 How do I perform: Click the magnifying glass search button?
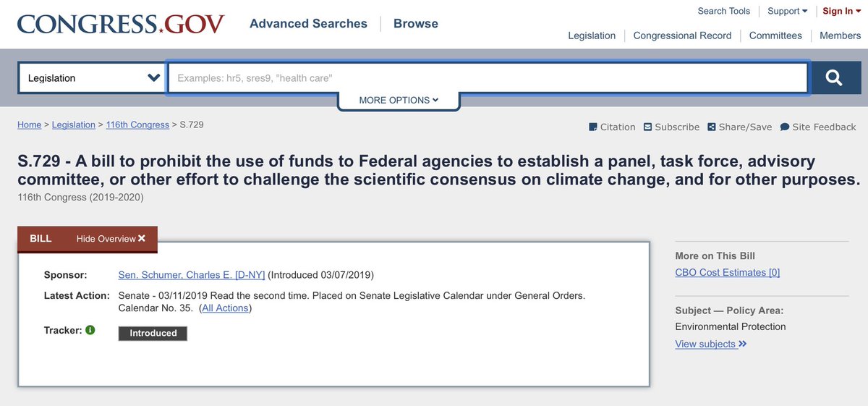[835, 77]
